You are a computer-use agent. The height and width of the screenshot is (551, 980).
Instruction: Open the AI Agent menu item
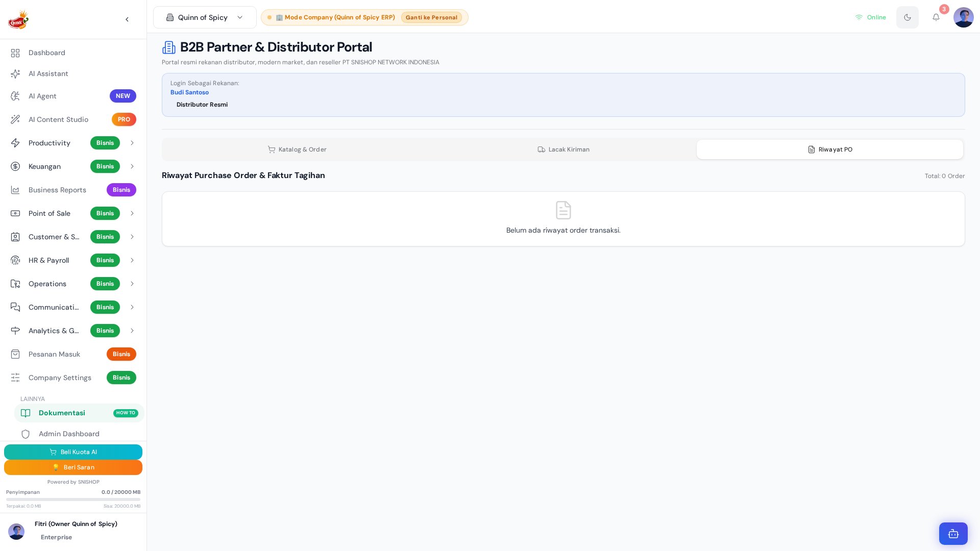pyautogui.click(x=73, y=96)
